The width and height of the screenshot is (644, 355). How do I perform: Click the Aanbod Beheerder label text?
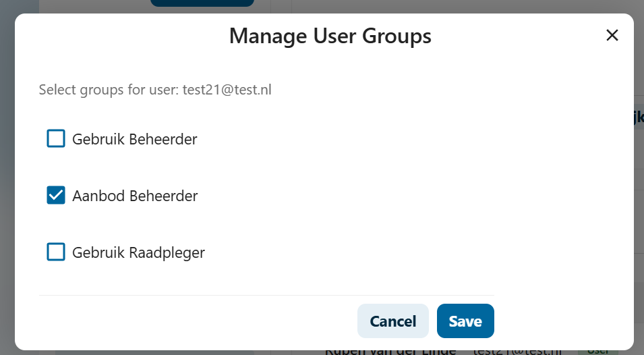(x=135, y=196)
